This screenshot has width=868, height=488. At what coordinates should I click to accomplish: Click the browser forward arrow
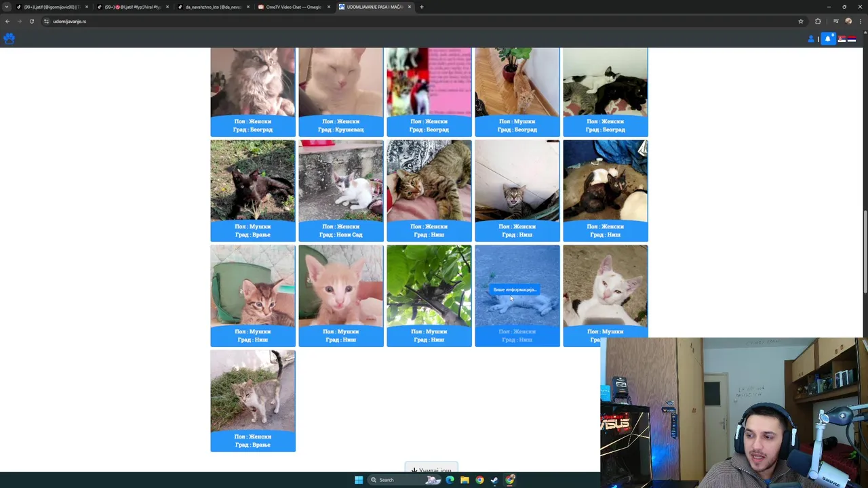click(x=20, y=21)
